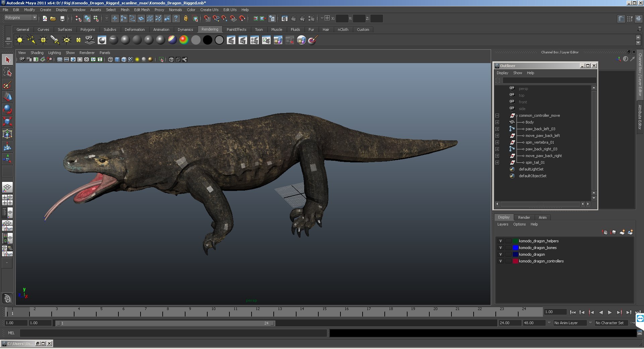Switch to Render tab in Layer Editor
Viewport: 644px width, 349px height.
point(524,217)
